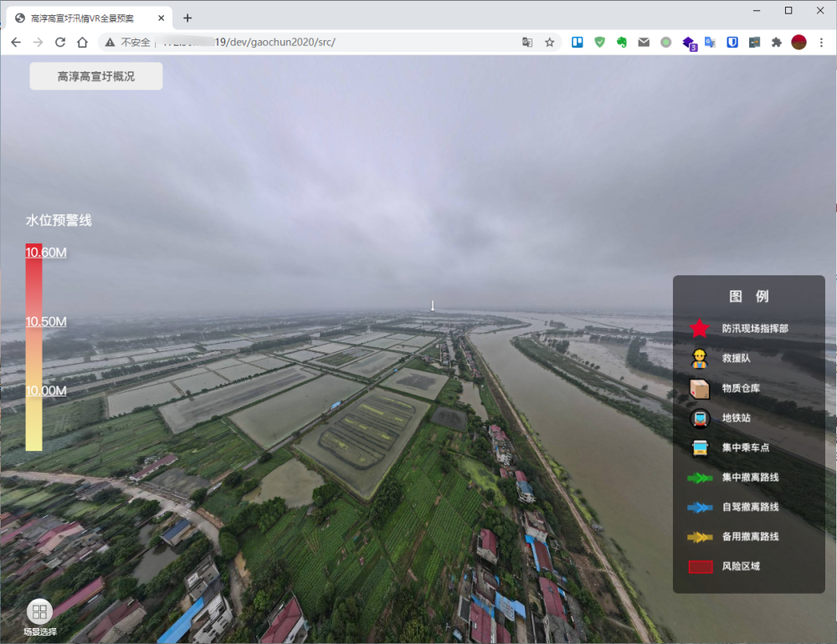Maximize the browser window
The image size is (837, 644).
(x=788, y=11)
